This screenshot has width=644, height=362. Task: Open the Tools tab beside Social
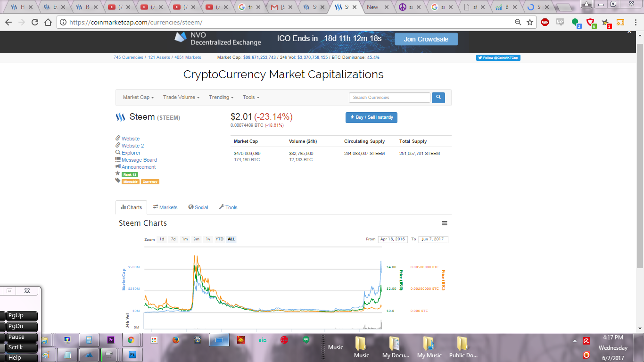click(x=228, y=207)
